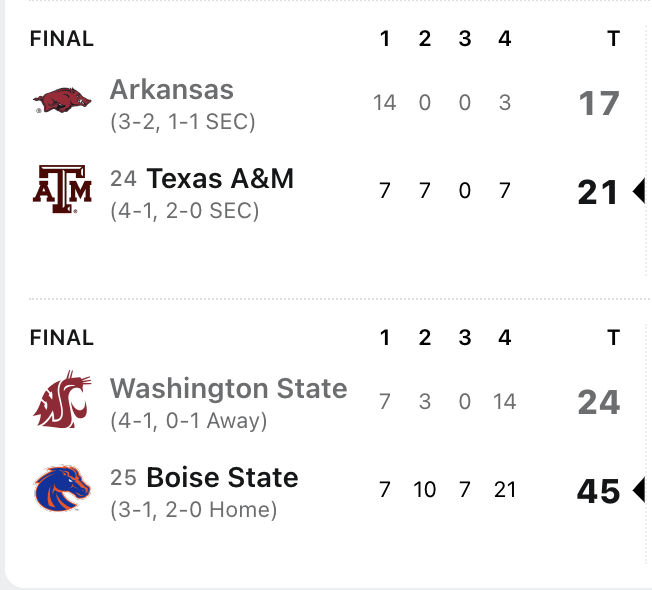Click the Arkansas Razorbacks logo
Screen dimensions: 652x590
tap(62, 101)
